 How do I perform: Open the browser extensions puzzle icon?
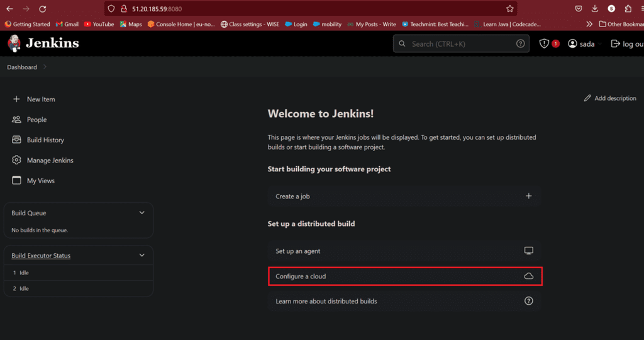pos(628,9)
